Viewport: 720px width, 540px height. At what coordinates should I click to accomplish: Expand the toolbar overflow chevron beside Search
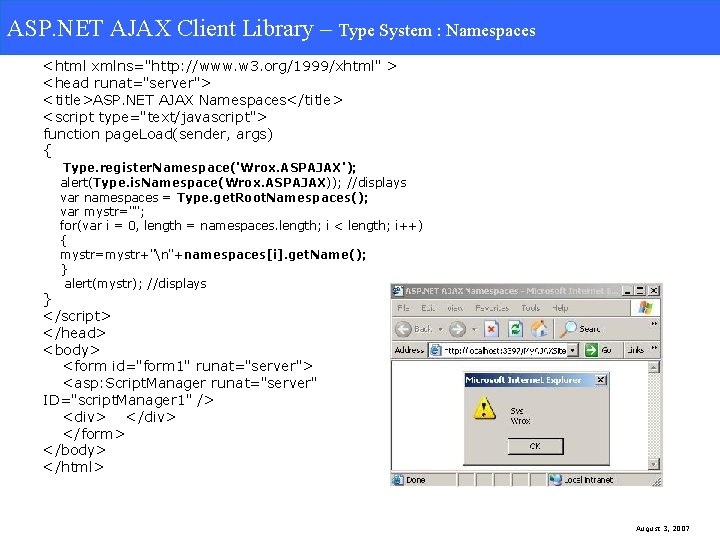[654, 324]
